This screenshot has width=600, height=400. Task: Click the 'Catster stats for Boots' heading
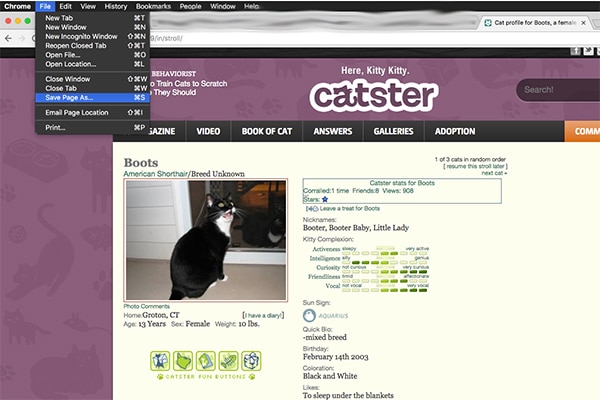coord(402,183)
